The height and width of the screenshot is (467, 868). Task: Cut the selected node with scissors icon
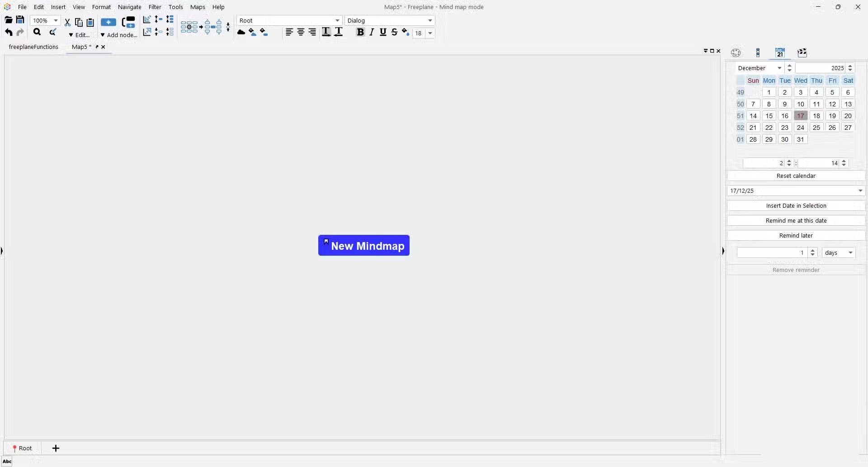pyautogui.click(x=67, y=22)
